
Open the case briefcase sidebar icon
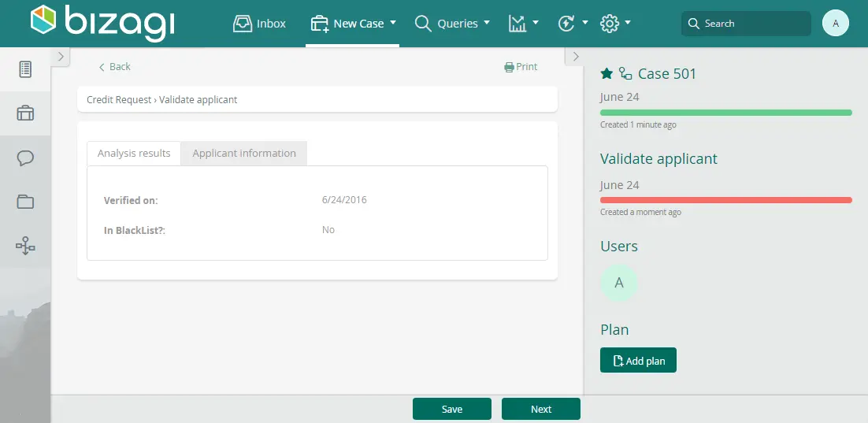coord(25,113)
